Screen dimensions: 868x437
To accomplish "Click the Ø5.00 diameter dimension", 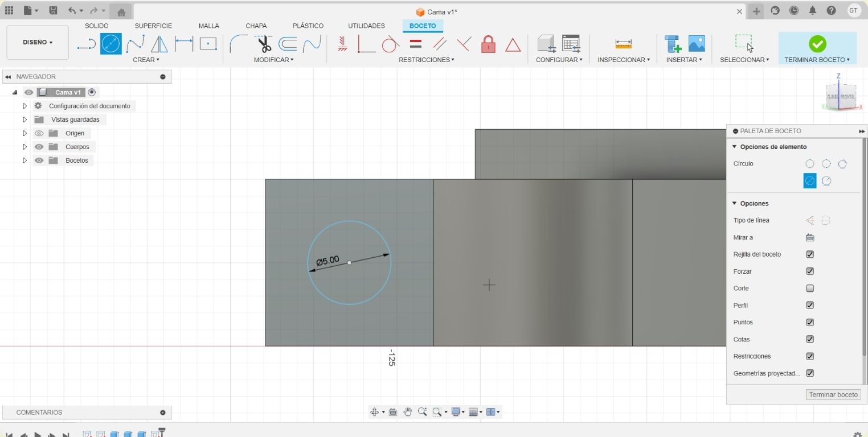I will pyautogui.click(x=327, y=261).
